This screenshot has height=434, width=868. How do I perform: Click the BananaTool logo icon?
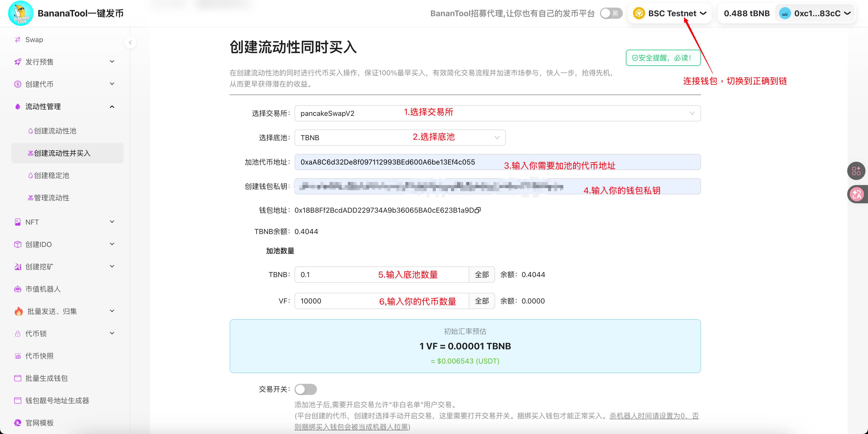[x=21, y=13]
